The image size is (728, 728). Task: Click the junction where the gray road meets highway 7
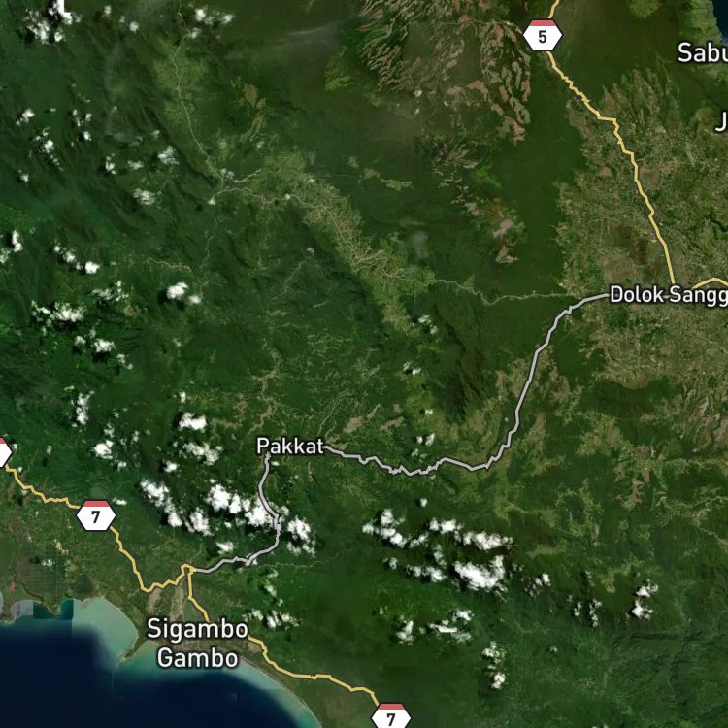(x=190, y=569)
